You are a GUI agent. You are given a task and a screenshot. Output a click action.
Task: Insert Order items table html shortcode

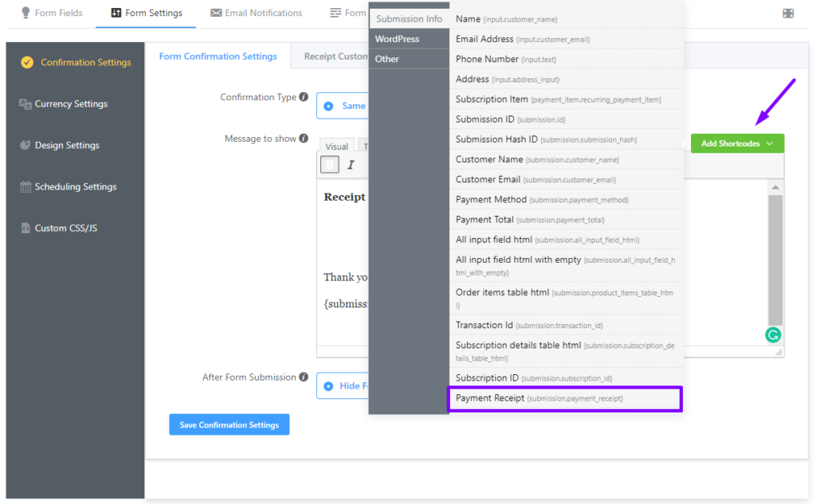click(x=567, y=298)
